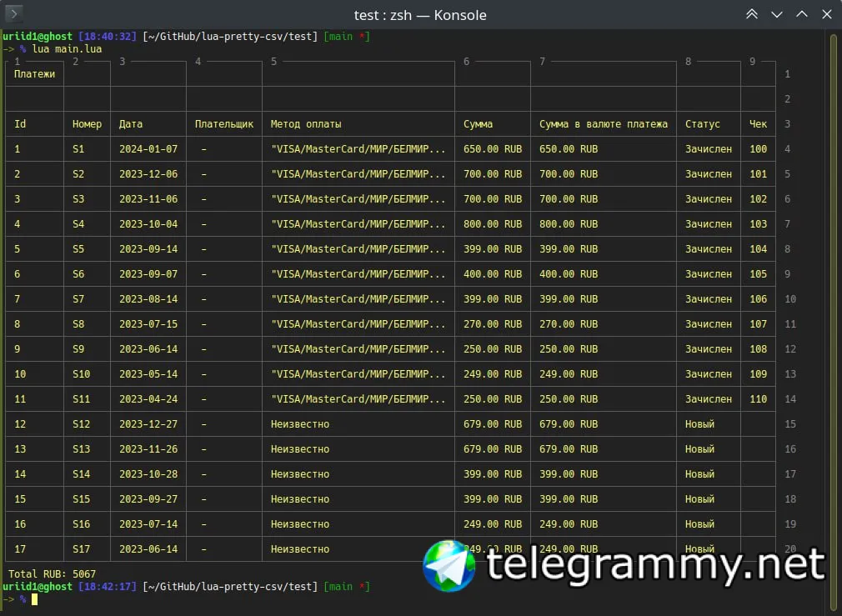Select the 'Платежи' table title cell
Viewport: 842px width, 616px height.
[x=34, y=74]
